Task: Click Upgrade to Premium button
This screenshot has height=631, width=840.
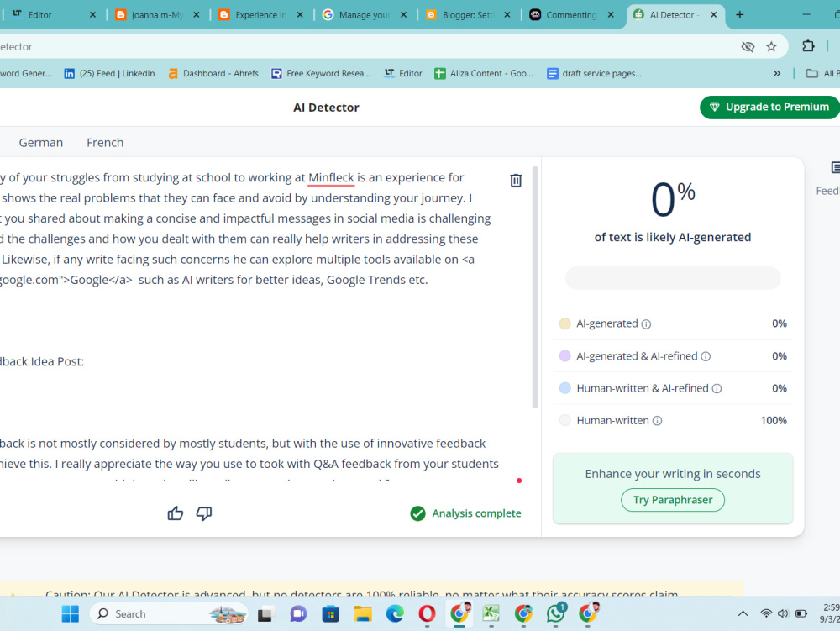Action: (x=769, y=108)
